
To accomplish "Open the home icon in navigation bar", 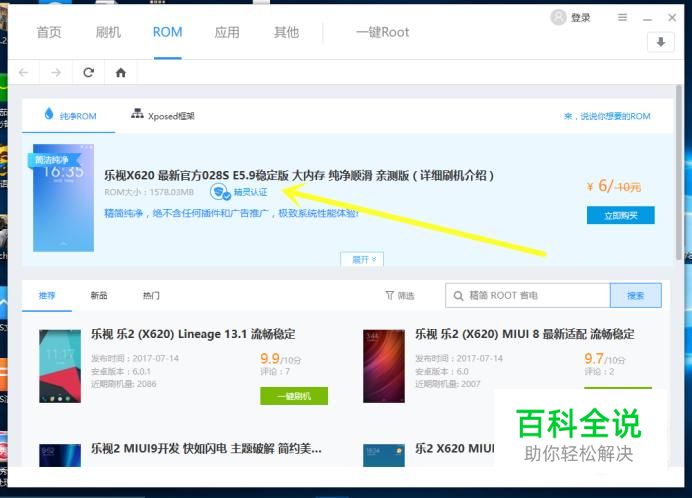I will [x=120, y=72].
